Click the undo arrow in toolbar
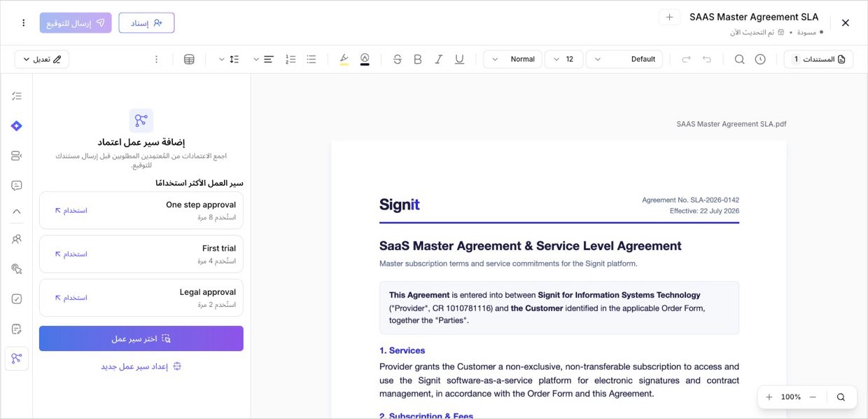The height and width of the screenshot is (419, 868). (x=707, y=60)
